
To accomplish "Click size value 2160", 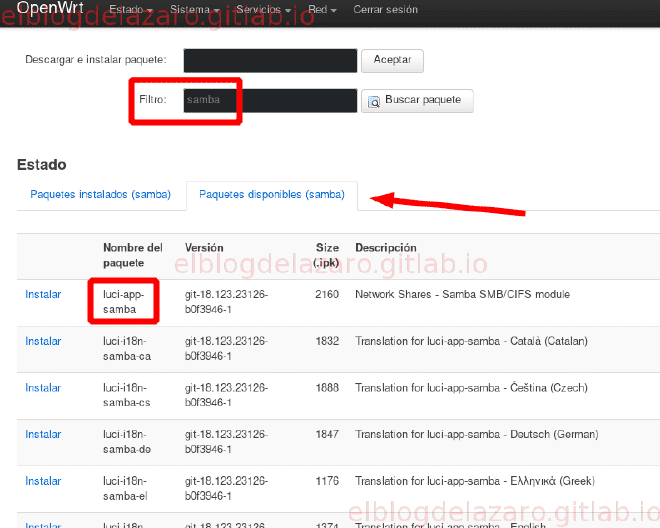I will pos(327,294).
